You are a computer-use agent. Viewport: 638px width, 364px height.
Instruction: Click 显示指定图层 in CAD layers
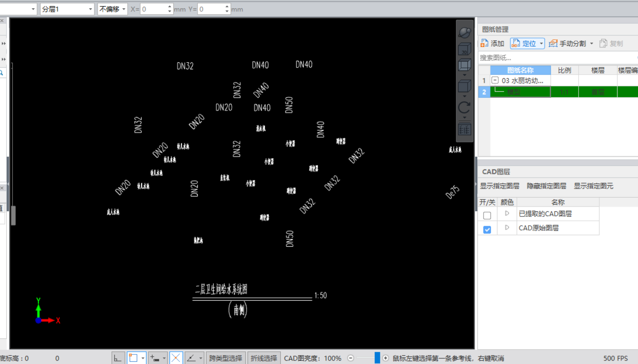tap(500, 186)
